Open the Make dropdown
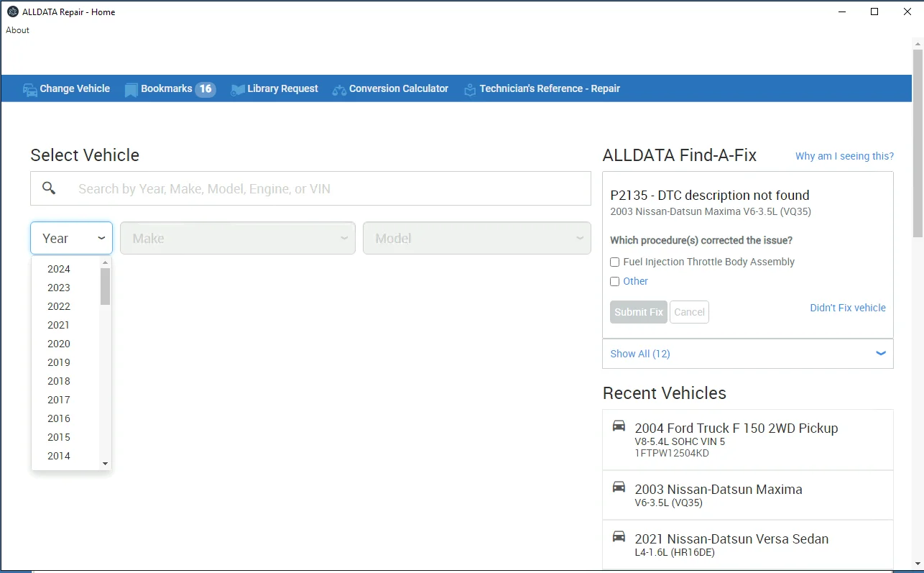Image resolution: width=924 pixels, height=573 pixels. [238, 238]
